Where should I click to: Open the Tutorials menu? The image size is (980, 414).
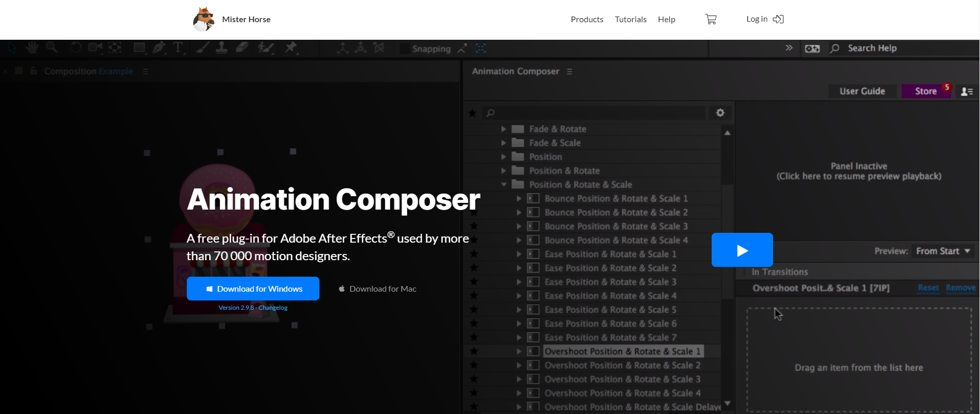pyautogui.click(x=631, y=19)
